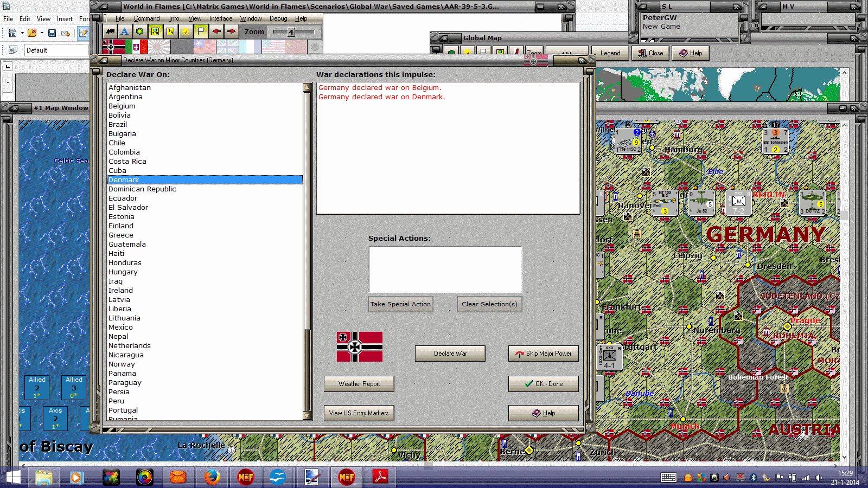Click the country list scroll-down arrow
This screenshot has height=488, width=868.
pos(307,416)
